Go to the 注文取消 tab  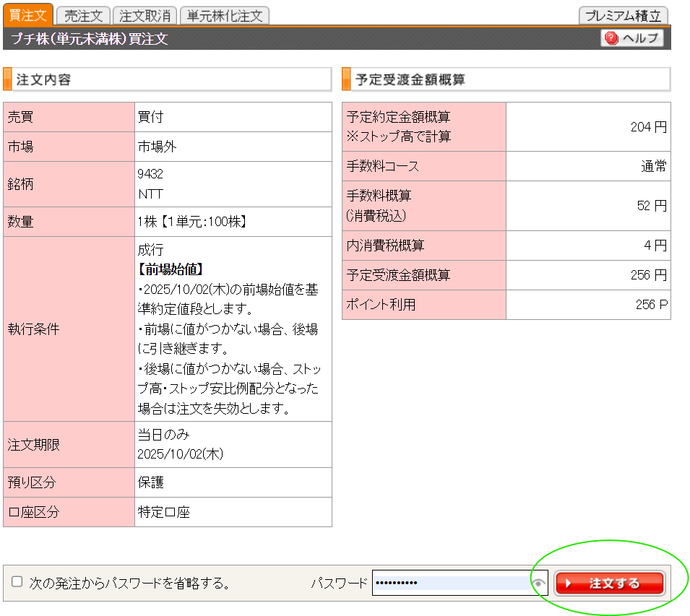tap(145, 15)
